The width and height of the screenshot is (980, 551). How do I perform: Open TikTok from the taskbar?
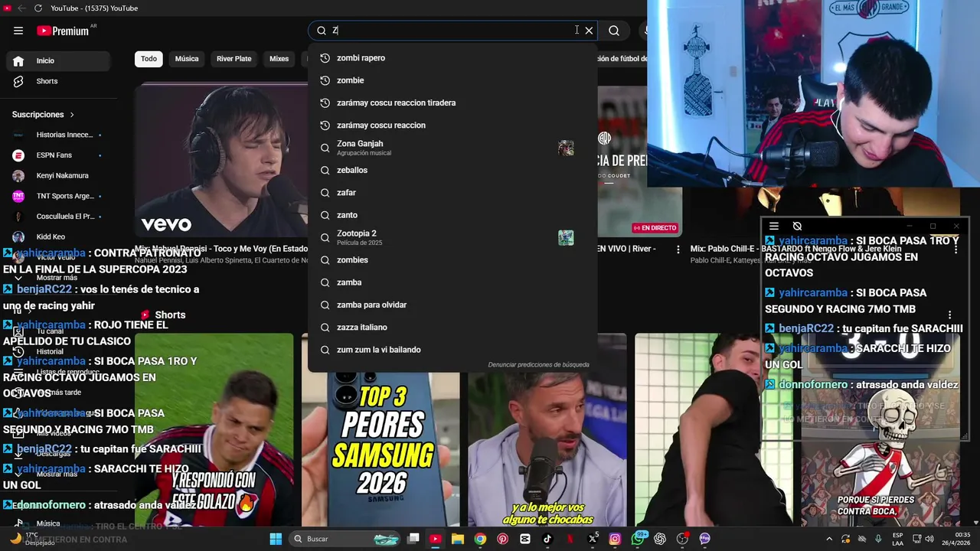[547, 539]
